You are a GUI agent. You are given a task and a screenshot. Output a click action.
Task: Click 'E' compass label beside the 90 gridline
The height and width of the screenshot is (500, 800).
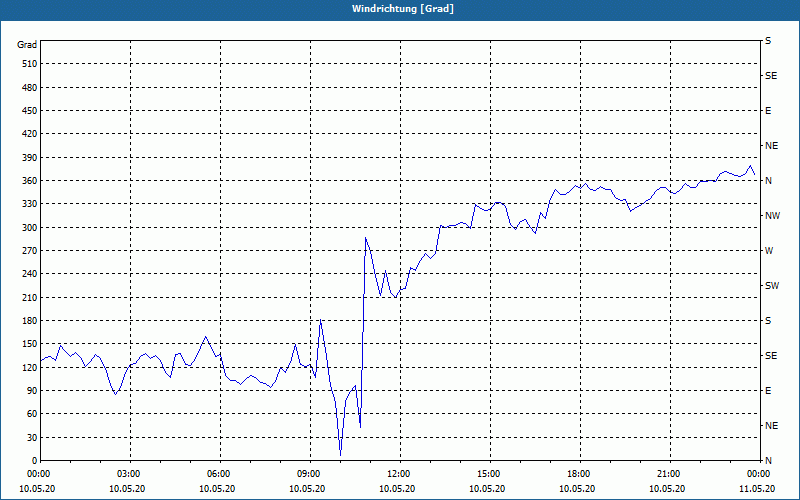(x=768, y=391)
